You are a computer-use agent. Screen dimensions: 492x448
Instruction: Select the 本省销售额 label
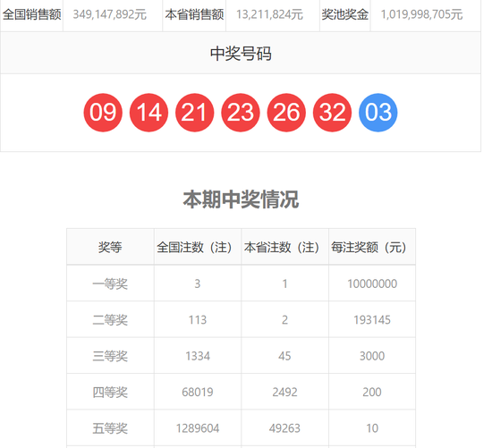coord(194,14)
